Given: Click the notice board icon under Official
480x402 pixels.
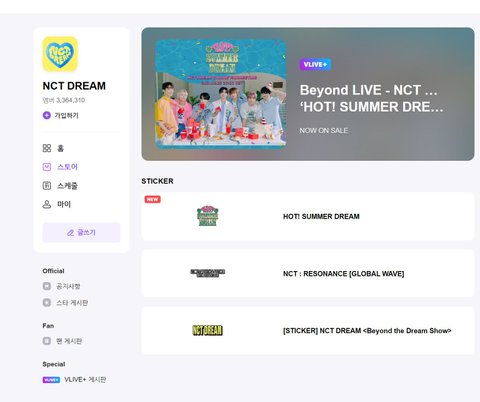Looking at the screenshot, I should pos(47,286).
